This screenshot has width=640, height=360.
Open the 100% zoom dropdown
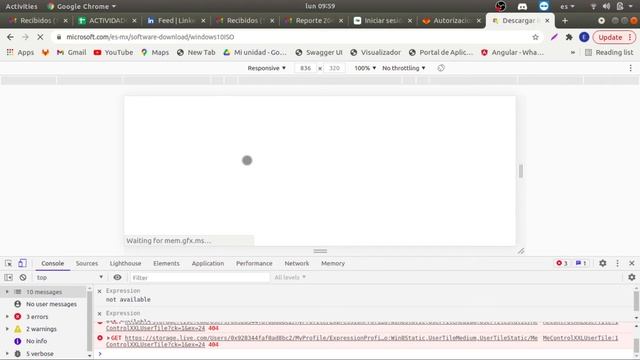365,68
